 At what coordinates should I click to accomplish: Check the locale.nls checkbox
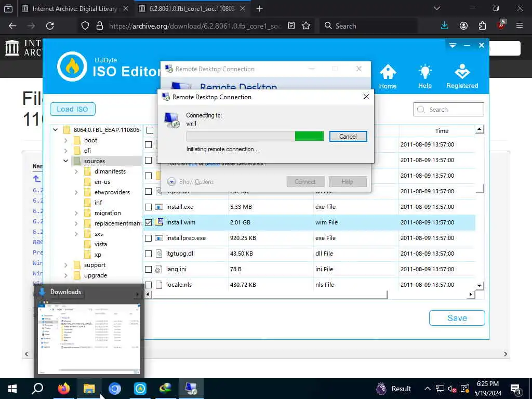coord(148,285)
